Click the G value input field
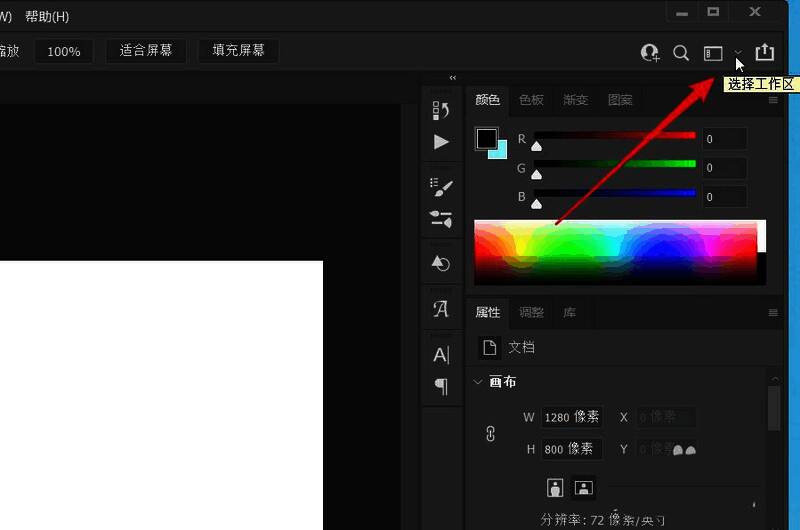The image size is (800, 530). point(724,168)
